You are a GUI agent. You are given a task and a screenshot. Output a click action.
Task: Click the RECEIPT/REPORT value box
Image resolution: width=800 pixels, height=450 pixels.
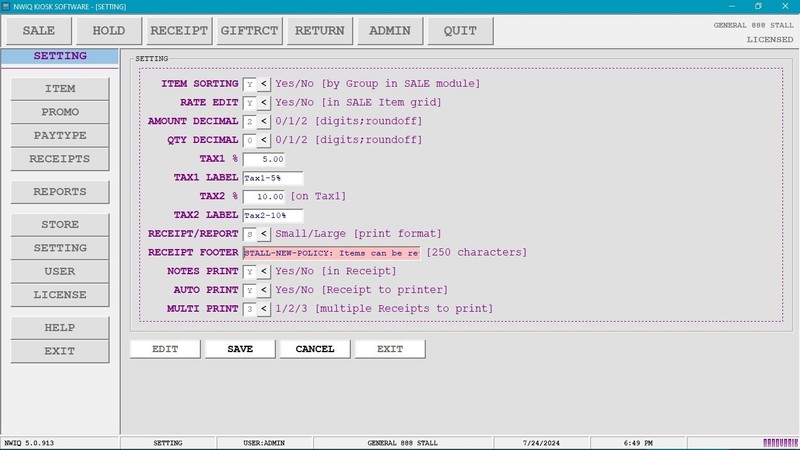249,234
